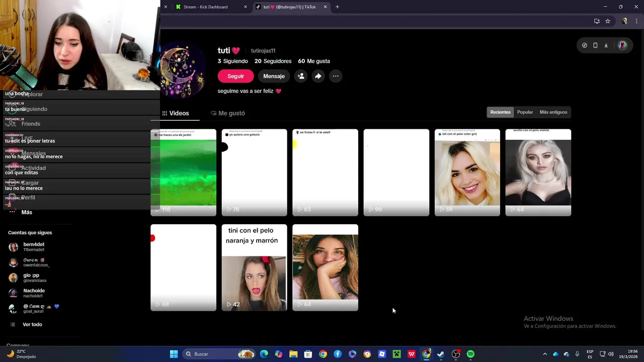This screenshot has width=644, height=362.
Task: Click the phone app icon in top pill
Action: click(595, 45)
